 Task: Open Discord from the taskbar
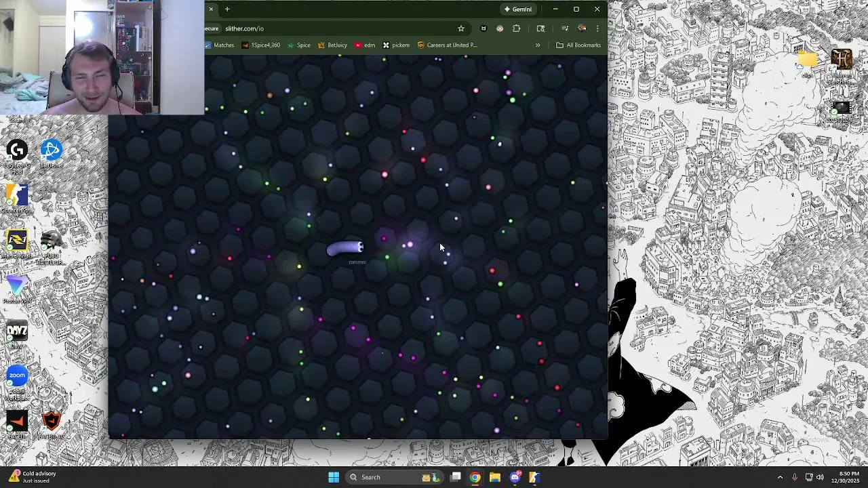pos(515,477)
